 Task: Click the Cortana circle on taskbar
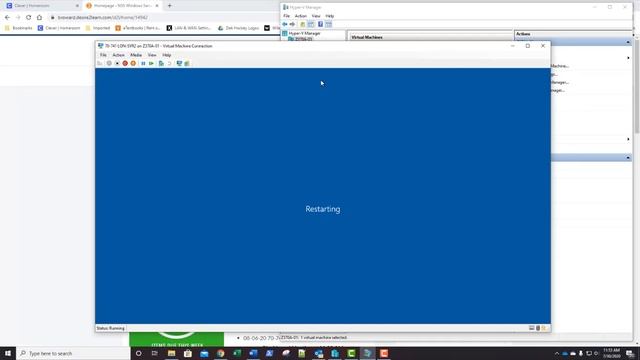click(x=138, y=353)
